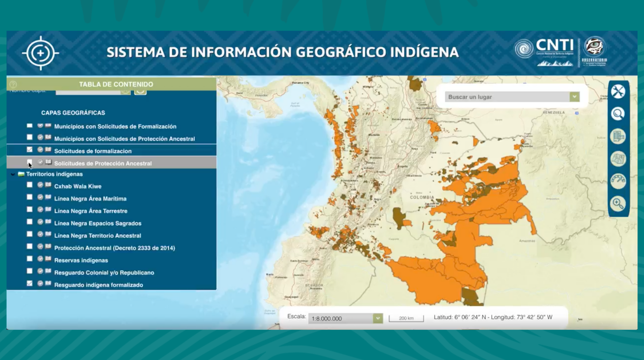
Task: Open the Escala scale dropdown
Action: [x=378, y=318]
